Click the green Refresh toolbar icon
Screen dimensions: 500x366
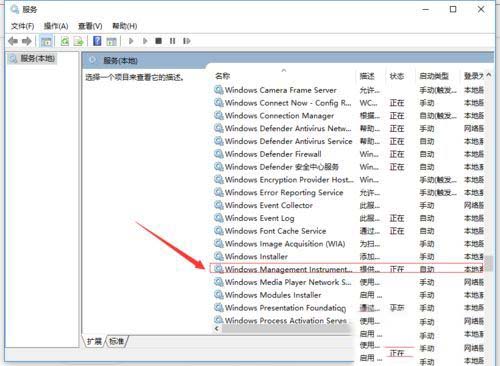click(x=64, y=41)
